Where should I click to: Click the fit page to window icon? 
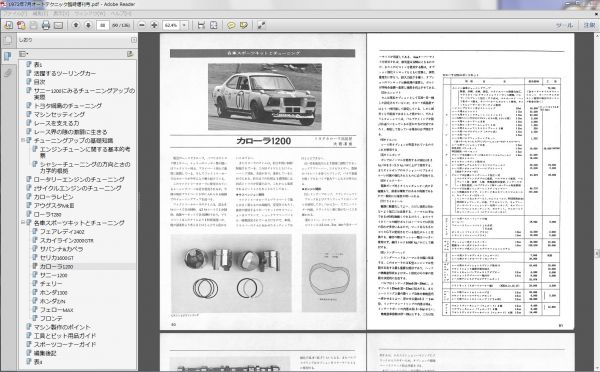214,25
